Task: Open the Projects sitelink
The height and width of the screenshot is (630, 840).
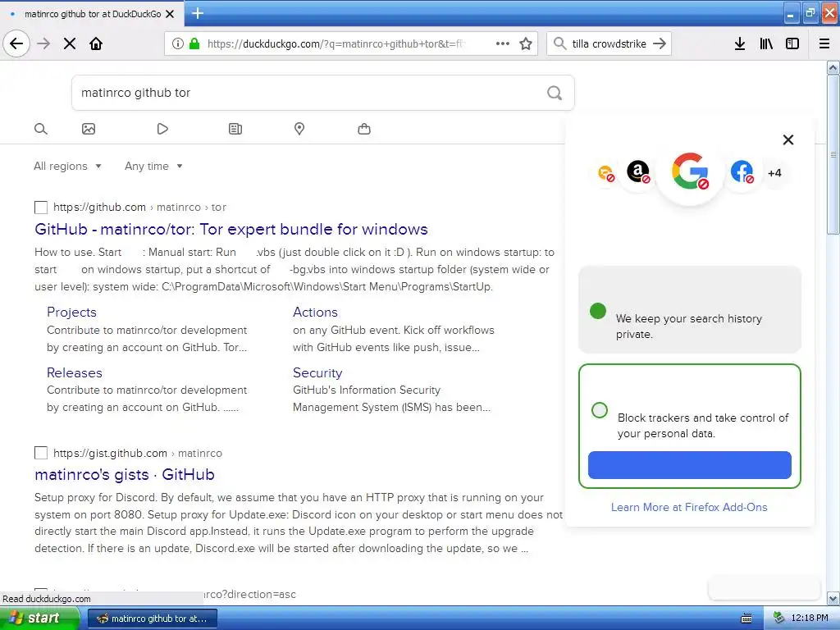Action: coord(72,313)
